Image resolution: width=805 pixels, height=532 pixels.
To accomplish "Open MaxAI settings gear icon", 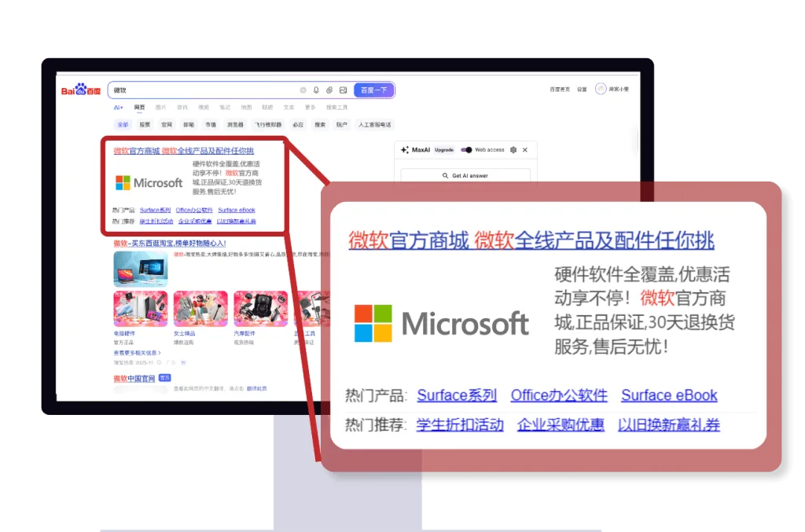I will 513,150.
